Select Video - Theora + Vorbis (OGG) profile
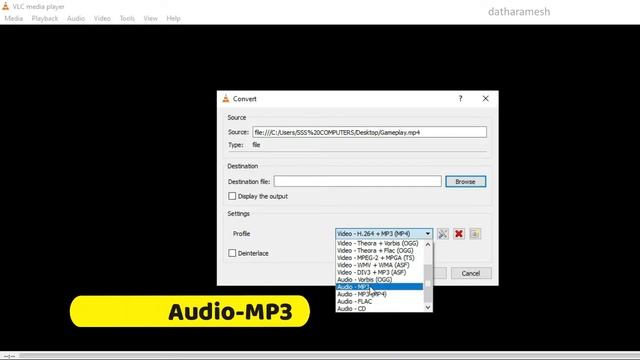The height and width of the screenshot is (360, 640). point(380,243)
